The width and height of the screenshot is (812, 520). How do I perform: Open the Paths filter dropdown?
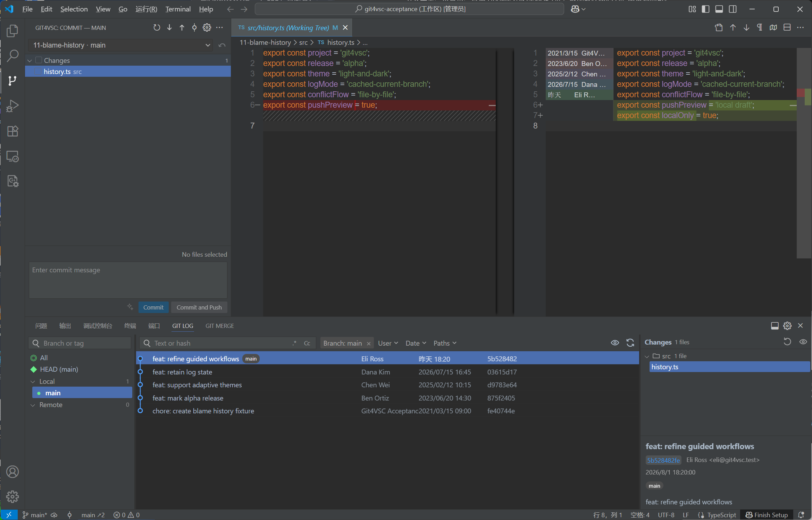(x=445, y=343)
